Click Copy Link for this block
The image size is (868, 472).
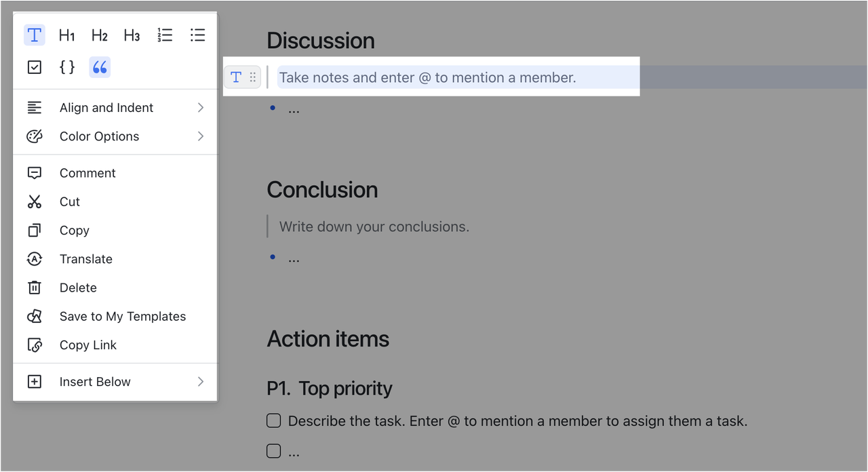87,345
